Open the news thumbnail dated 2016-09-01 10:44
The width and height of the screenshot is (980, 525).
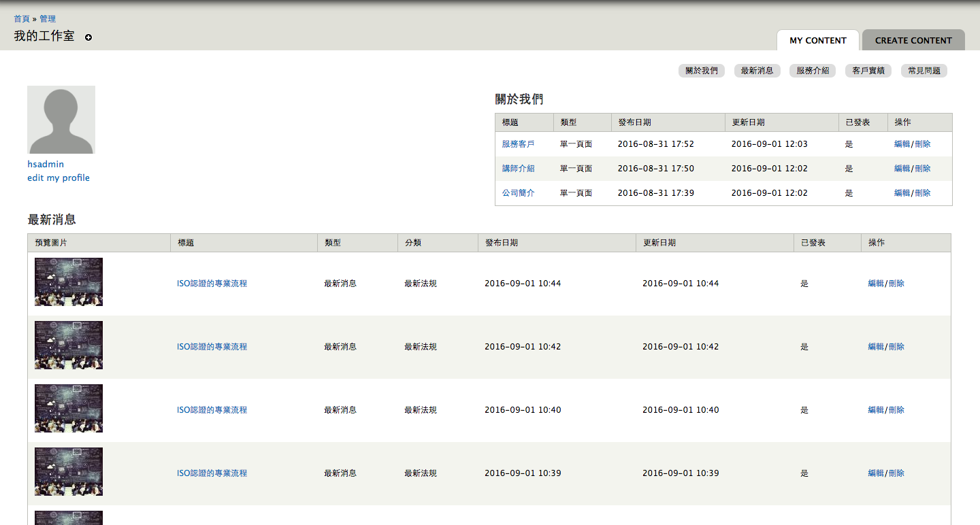point(69,282)
